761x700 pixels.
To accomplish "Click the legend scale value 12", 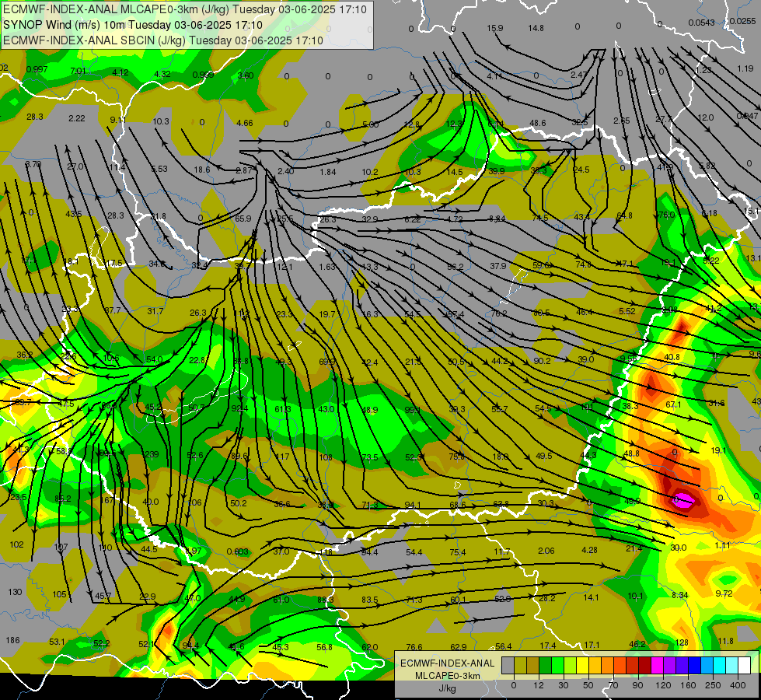I will point(539,685).
